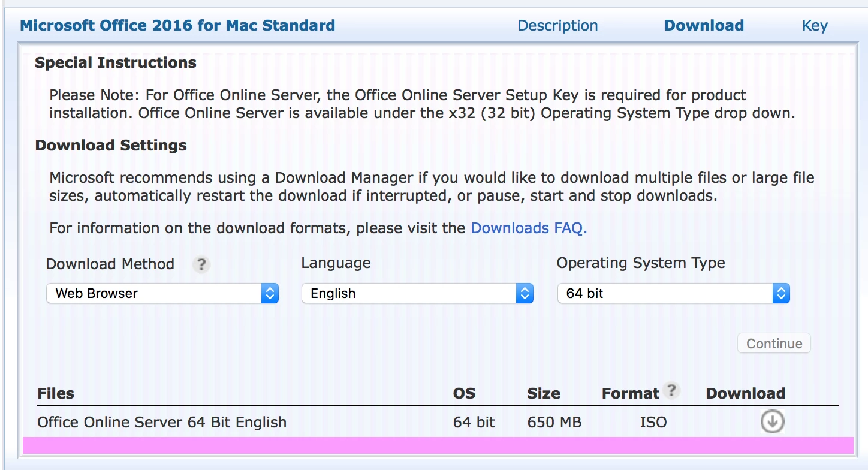
Task: Switch to the Description tab
Action: (x=557, y=26)
